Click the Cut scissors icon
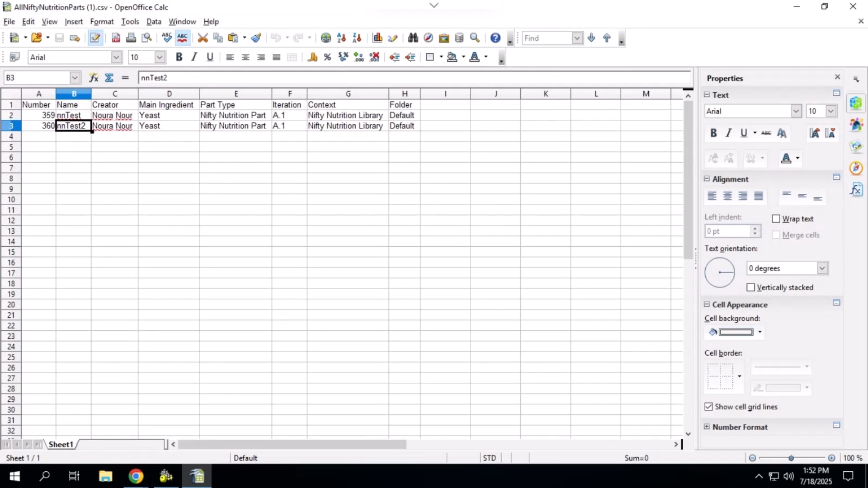Image resolution: width=868 pixels, height=488 pixels. (x=203, y=38)
